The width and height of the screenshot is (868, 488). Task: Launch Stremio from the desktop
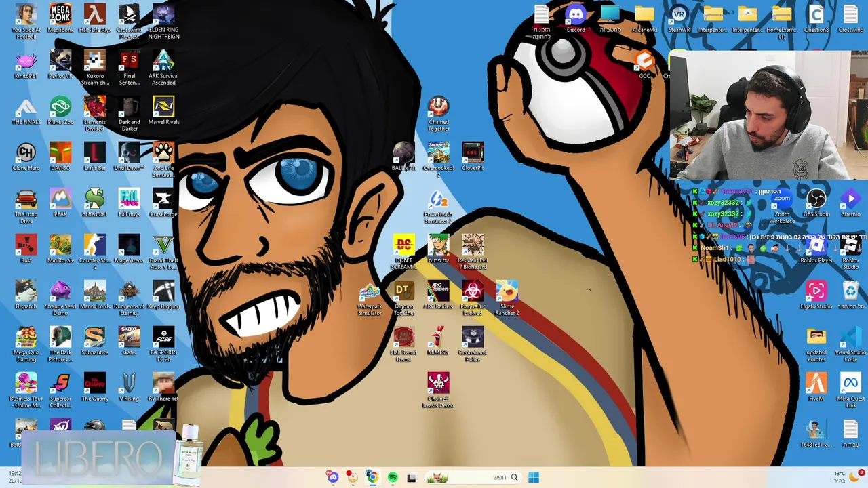850,203
